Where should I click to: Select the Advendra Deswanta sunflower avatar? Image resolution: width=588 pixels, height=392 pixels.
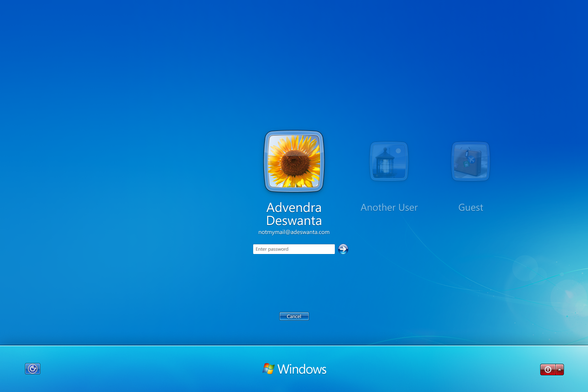tap(294, 161)
